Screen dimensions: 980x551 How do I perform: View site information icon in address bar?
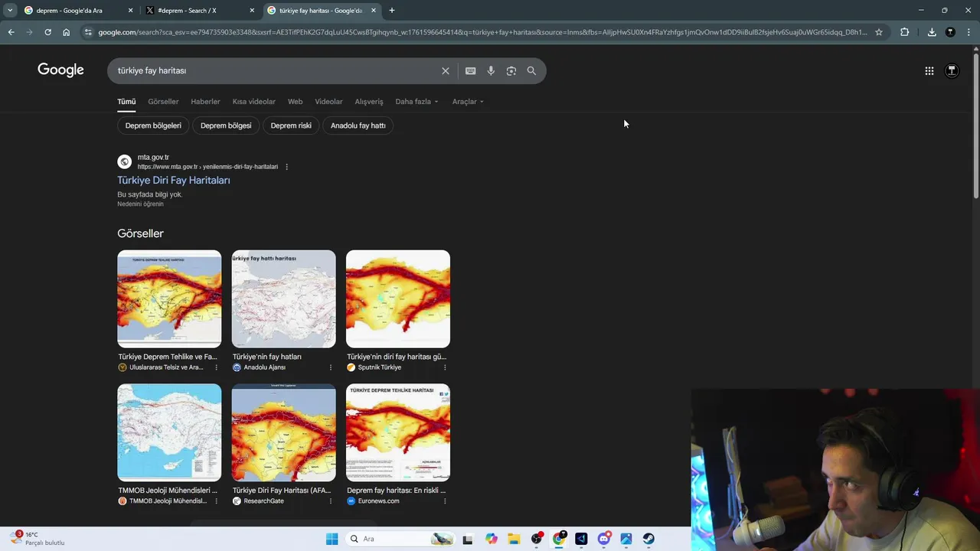pos(88,32)
